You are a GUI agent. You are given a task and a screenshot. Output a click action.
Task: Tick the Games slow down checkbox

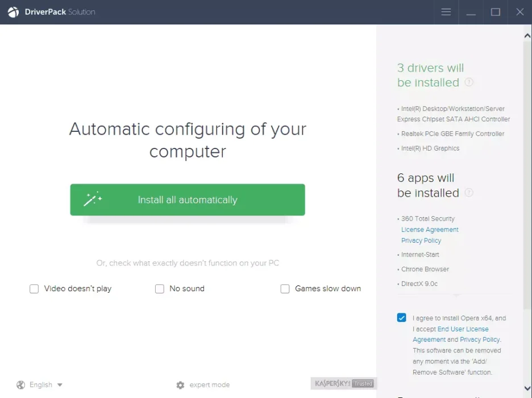pyautogui.click(x=285, y=289)
